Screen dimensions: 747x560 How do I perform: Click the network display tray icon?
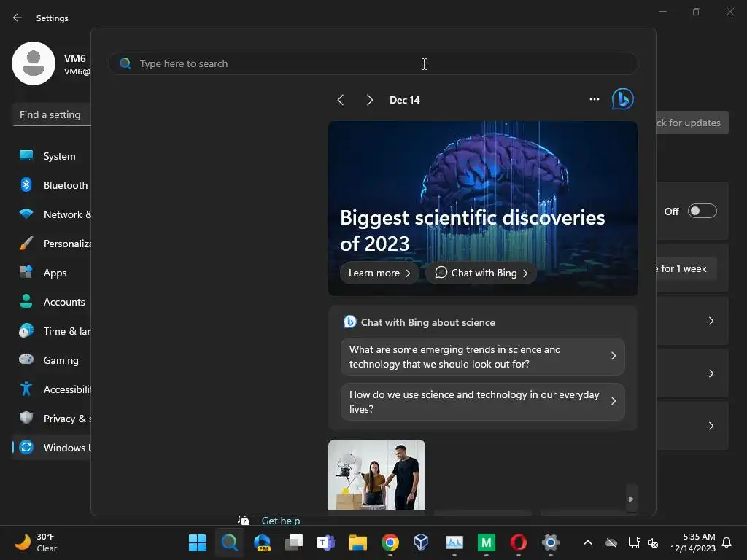(634, 542)
